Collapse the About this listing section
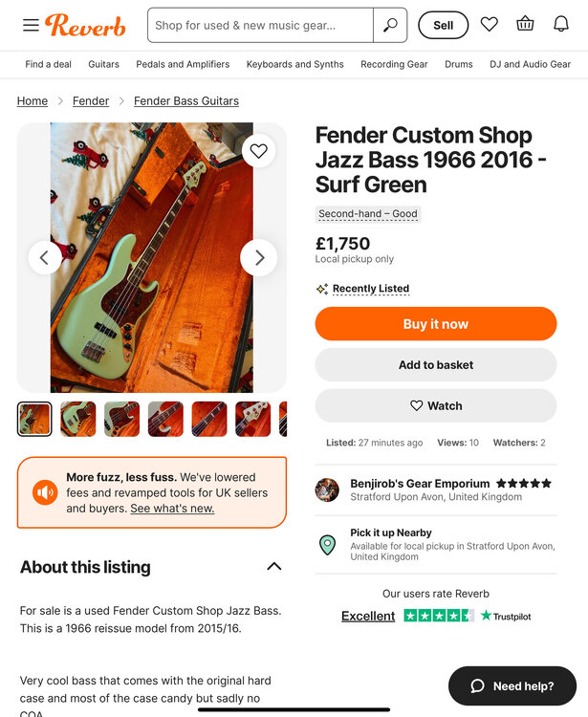Viewport: 588px width, 717px height. pyautogui.click(x=274, y=566)
